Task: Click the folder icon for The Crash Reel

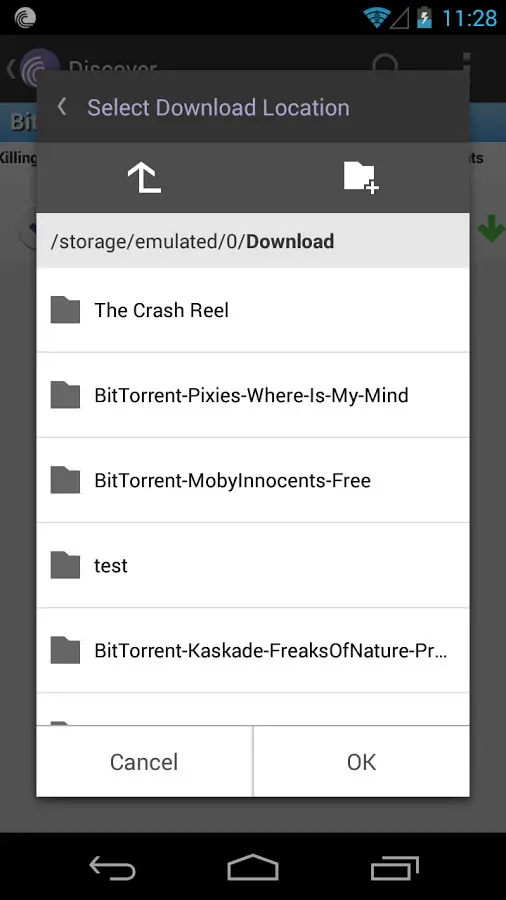Action: point(65,310)
